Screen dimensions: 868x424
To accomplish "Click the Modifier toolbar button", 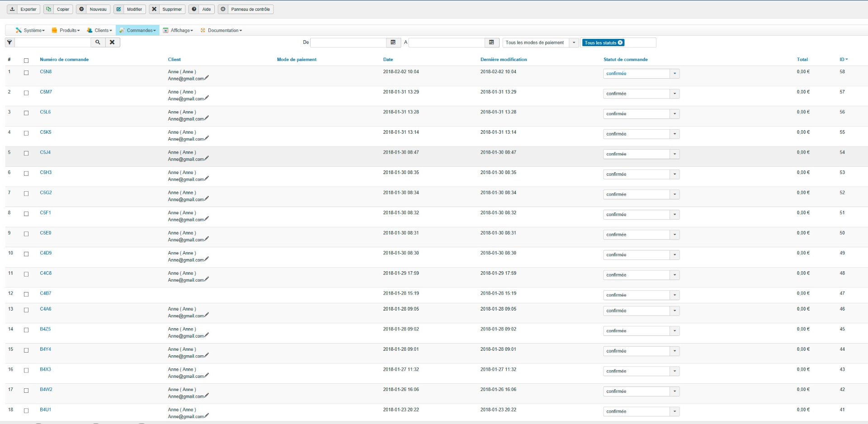I will pos(130,9).
